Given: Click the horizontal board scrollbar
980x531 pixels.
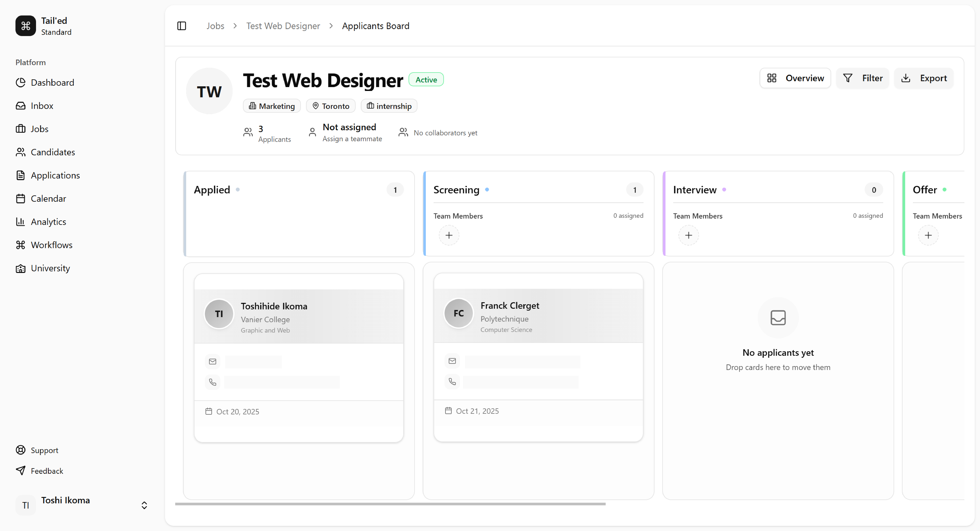Looking at the screenshot, I should pos(390,504).
